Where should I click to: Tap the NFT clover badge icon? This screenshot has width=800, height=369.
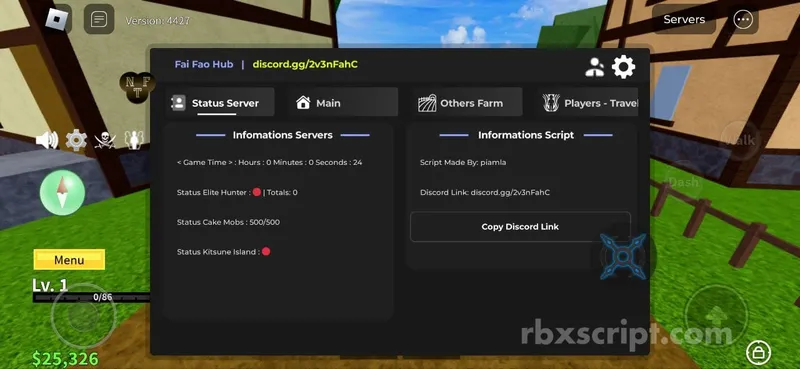(x=136, y=87)
